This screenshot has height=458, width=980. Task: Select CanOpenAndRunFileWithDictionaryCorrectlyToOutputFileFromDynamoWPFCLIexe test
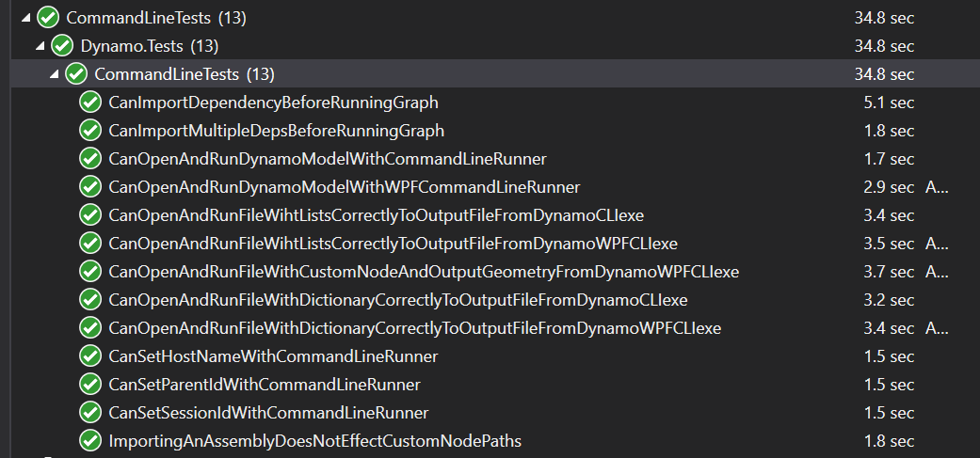pos(415,328)
